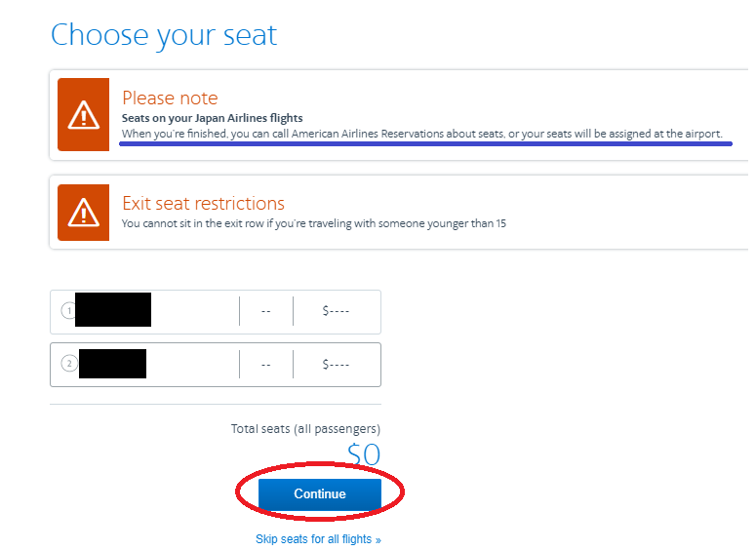Click Exit seat restrictions heading text
Image resolution: width=756 pixels, height=551 pixels.
pyautogui.click(x=203, y=204)
